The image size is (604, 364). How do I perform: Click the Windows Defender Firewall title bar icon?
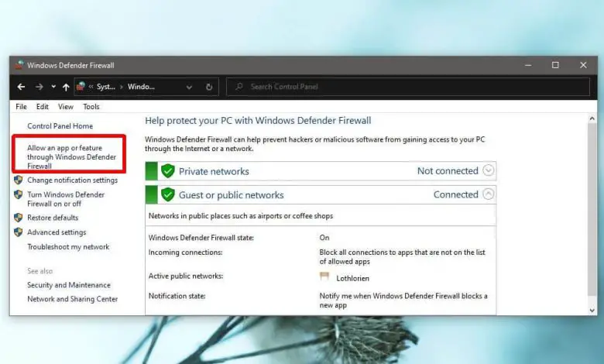19,65
